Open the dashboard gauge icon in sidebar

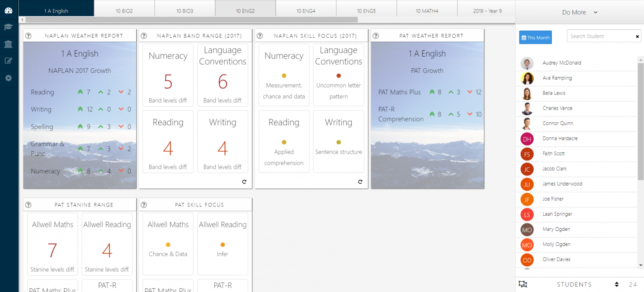[x=8, y=10]
